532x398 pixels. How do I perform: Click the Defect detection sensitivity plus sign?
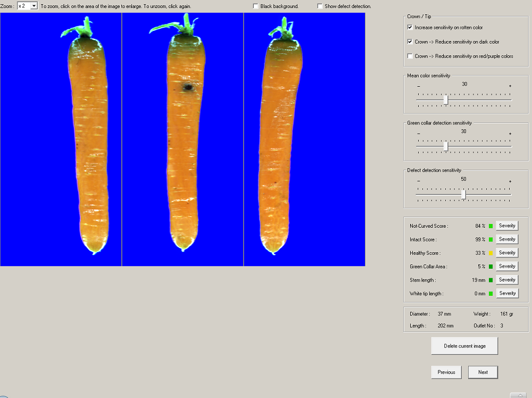(510, 181)
